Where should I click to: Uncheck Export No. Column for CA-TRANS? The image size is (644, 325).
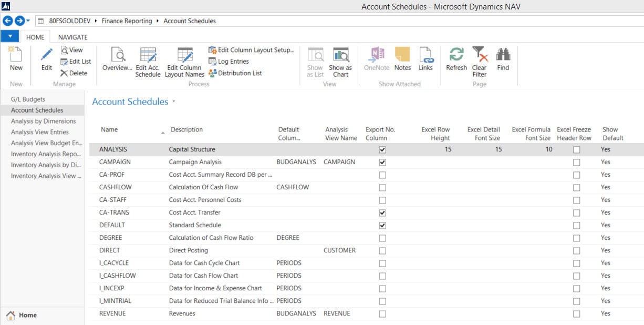382,212
